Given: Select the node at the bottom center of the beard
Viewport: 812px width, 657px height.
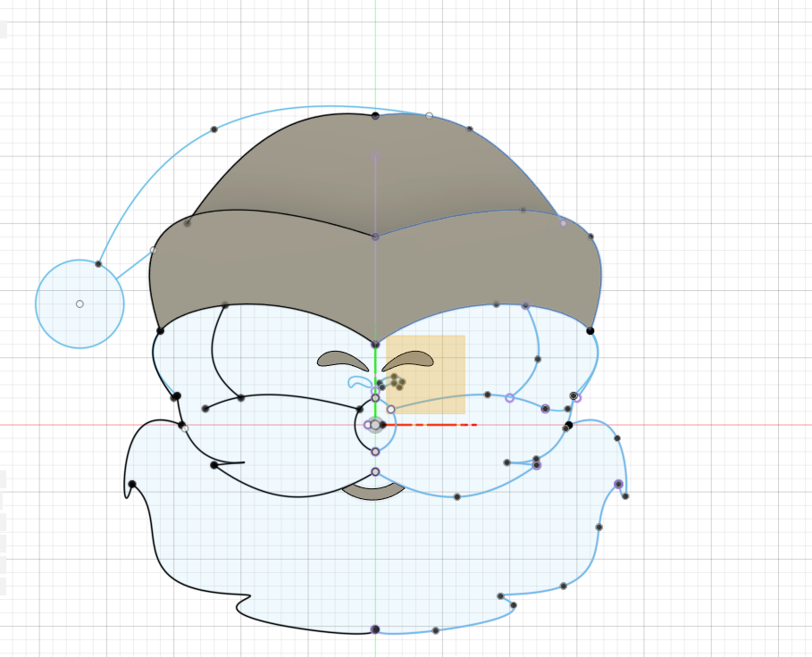Looking at the screenshot, I should [375, 629].
